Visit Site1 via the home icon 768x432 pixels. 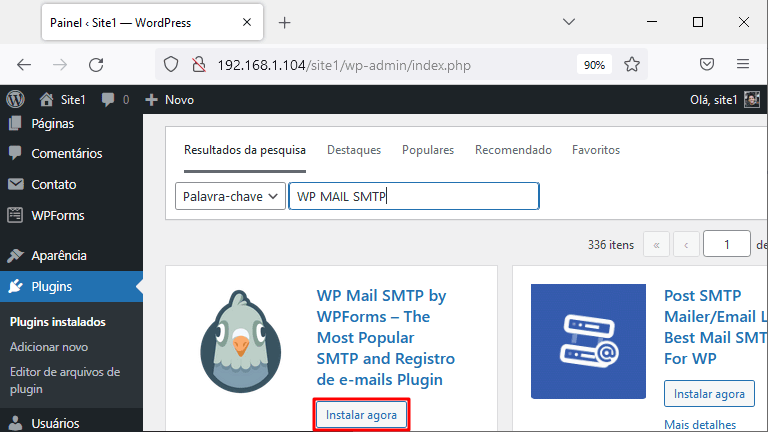point(46,99)
